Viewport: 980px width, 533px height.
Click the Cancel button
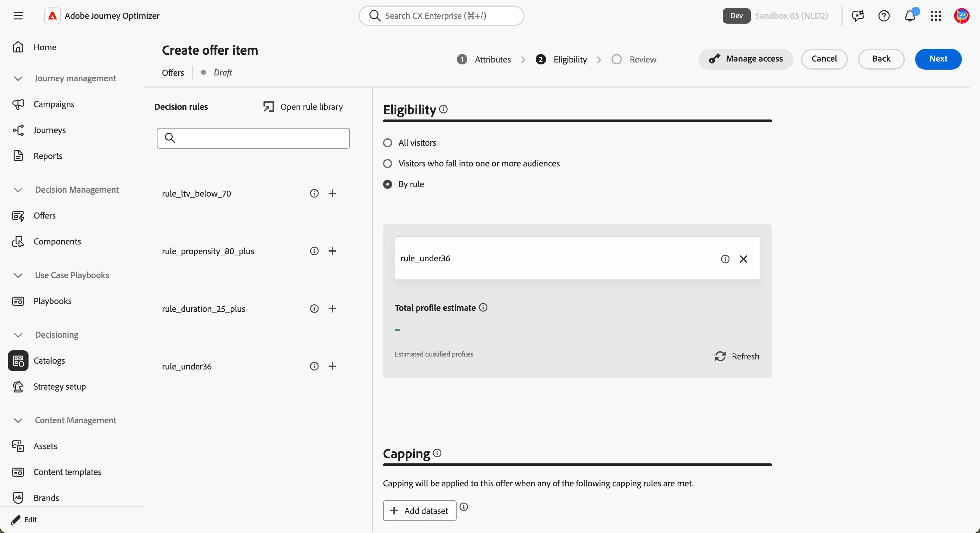coord(824,59)
